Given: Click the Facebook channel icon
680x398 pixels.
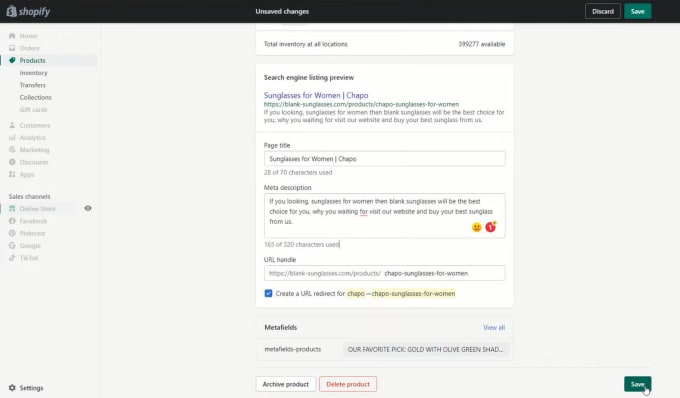Looking at the screenshot, I should 12,221.
